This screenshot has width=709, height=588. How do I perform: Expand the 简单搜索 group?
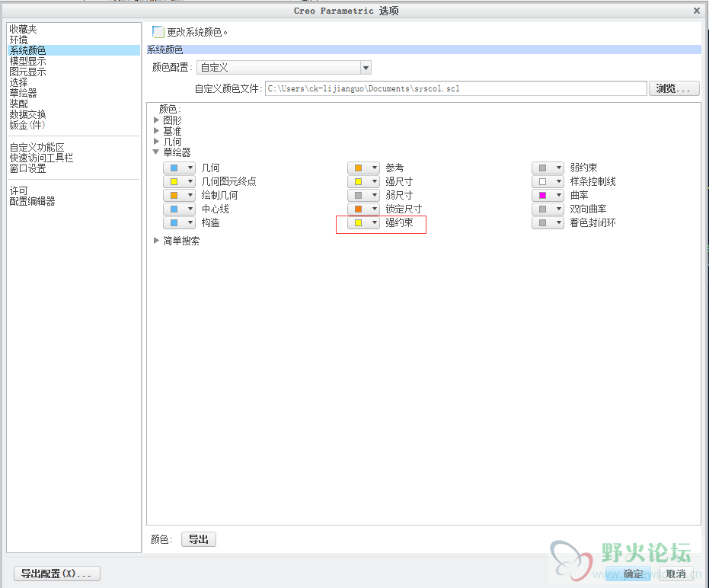coord(156,241)
